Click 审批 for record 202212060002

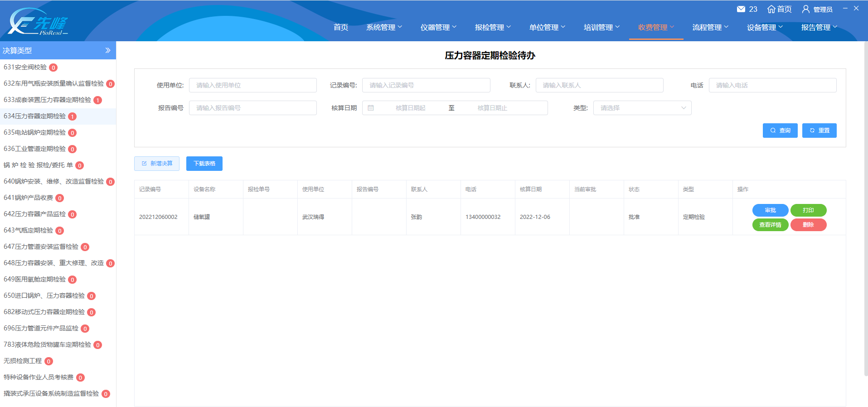[x=771, y=210]
